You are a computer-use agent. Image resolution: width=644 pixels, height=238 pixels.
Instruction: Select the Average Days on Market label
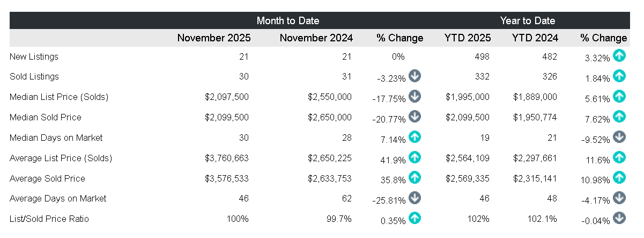point(58,199)
